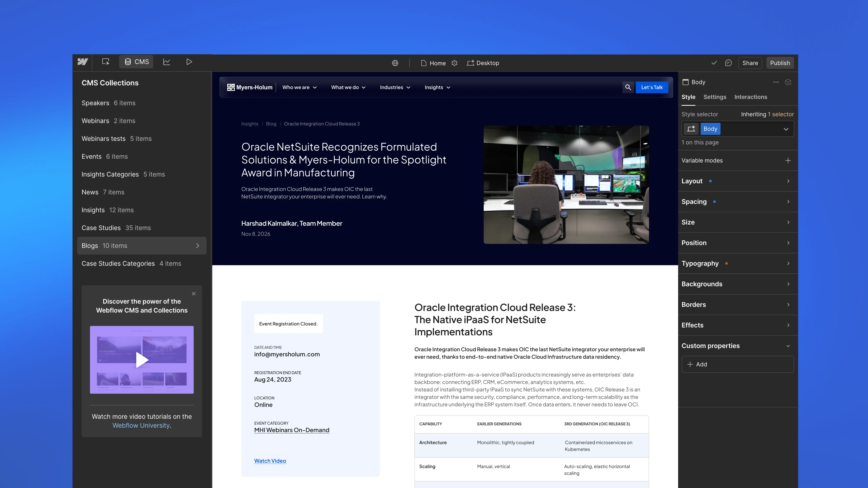Open the What we do dropdown
Image resolution: width=868 pixels, height=488 pixels.
tap(348, 88)
